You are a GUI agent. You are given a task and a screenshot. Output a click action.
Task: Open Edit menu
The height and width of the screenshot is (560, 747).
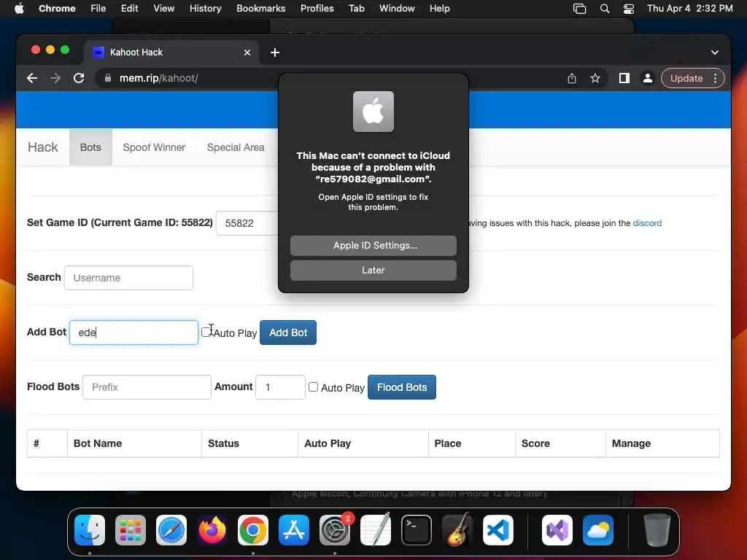[129, 8]
